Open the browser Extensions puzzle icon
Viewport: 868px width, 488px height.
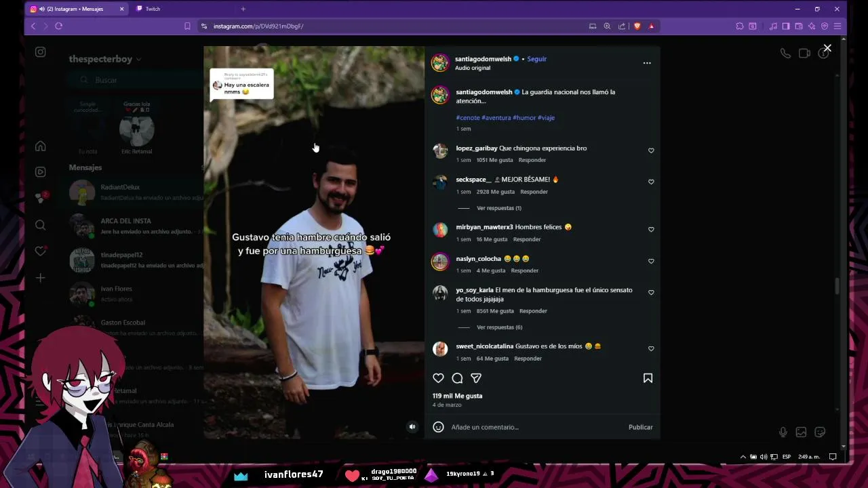pos(739,26)
